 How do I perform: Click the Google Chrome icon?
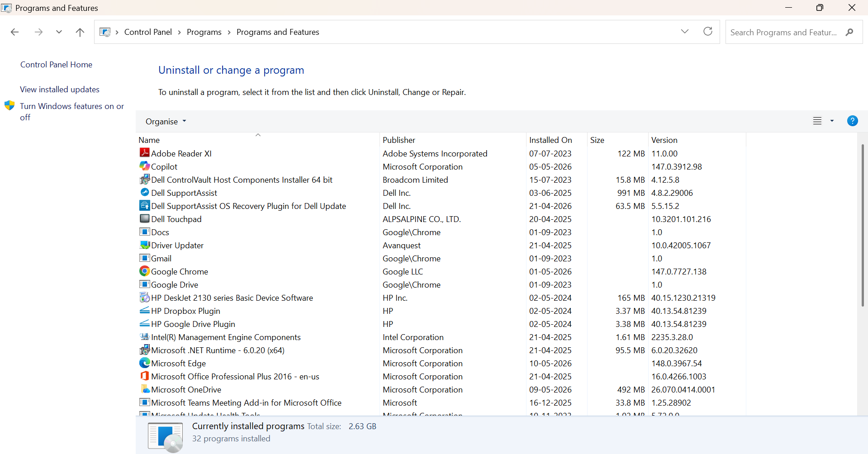click(x=144, y=271)
